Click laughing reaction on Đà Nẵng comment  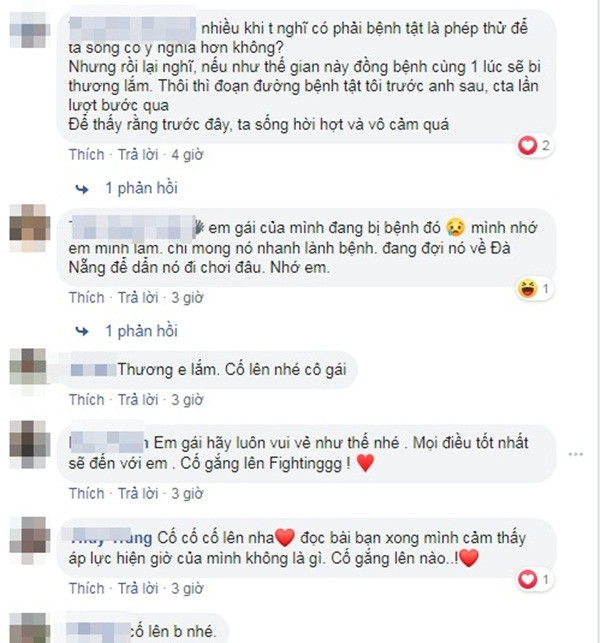535,289
